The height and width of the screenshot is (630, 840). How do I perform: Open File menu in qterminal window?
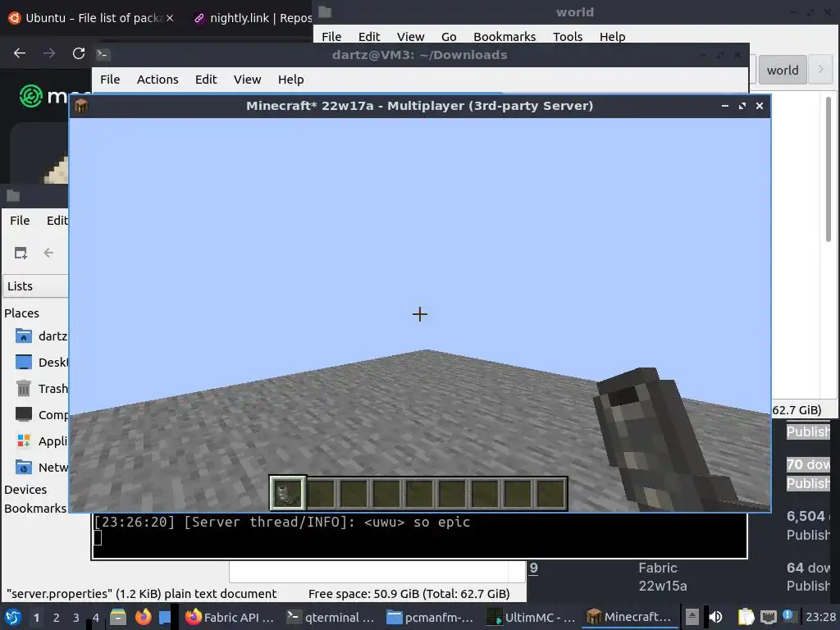(110, 80)
